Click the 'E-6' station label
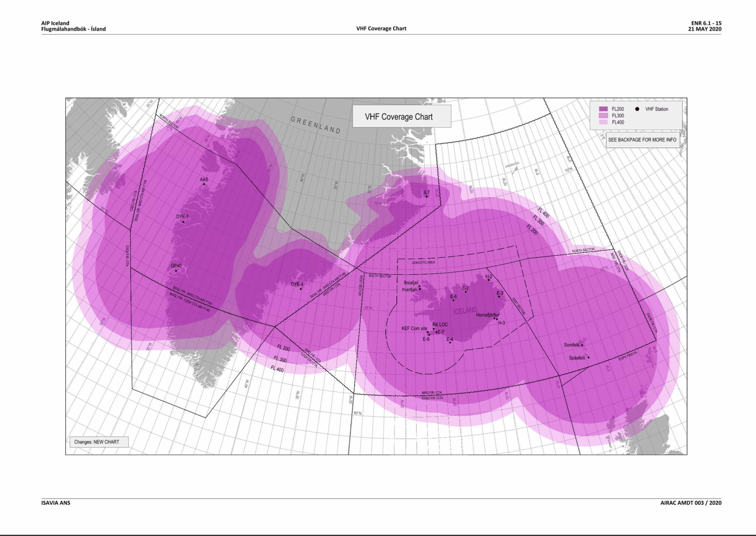 pos(453,297)
